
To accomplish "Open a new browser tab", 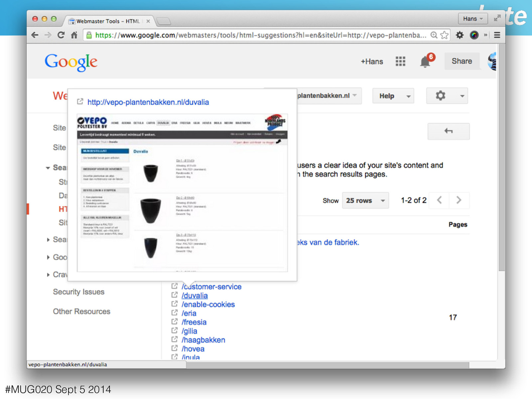I will (x=164, y=21).
